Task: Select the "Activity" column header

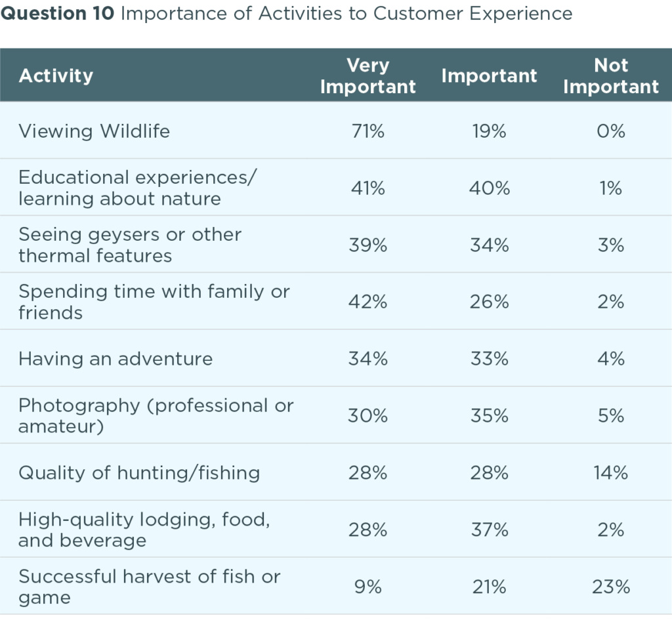Action: 56,76
